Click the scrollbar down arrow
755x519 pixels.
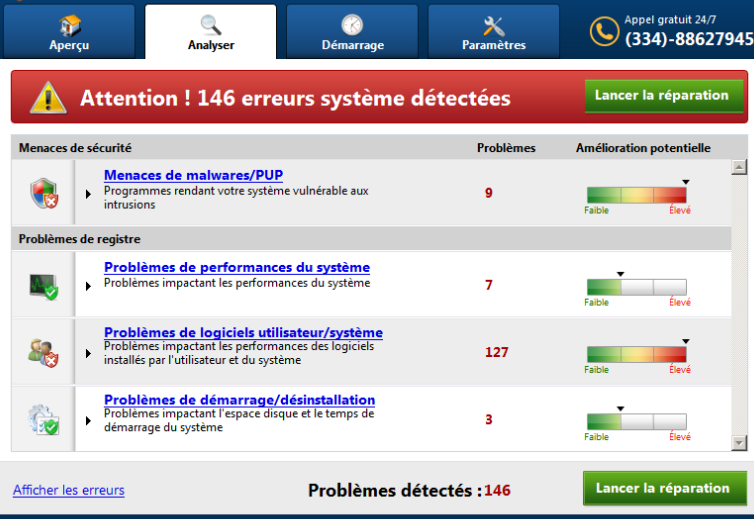[x=739, y=442]
